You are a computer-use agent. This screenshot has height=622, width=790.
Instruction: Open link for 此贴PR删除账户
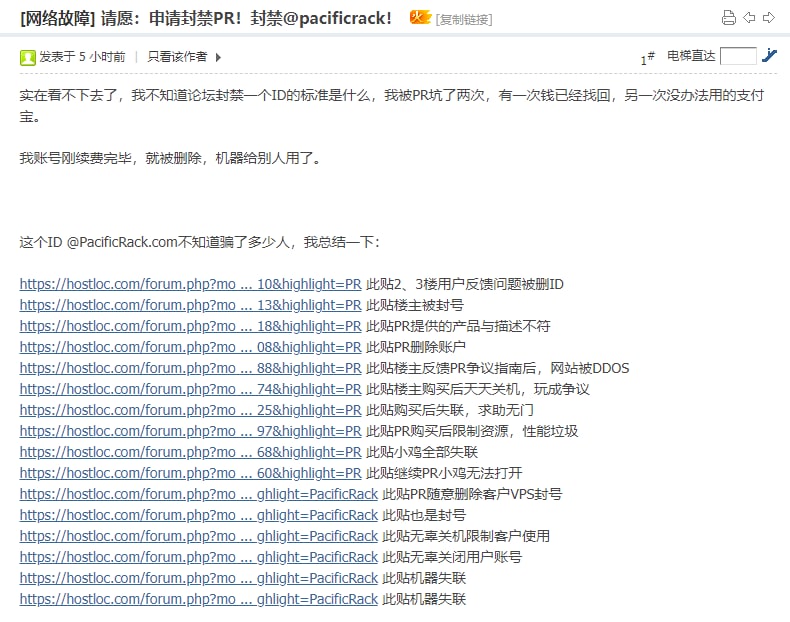click(x=190, y=347)
